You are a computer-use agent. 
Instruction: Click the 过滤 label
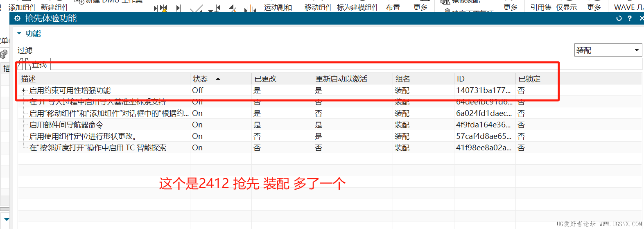coord(25,50)
